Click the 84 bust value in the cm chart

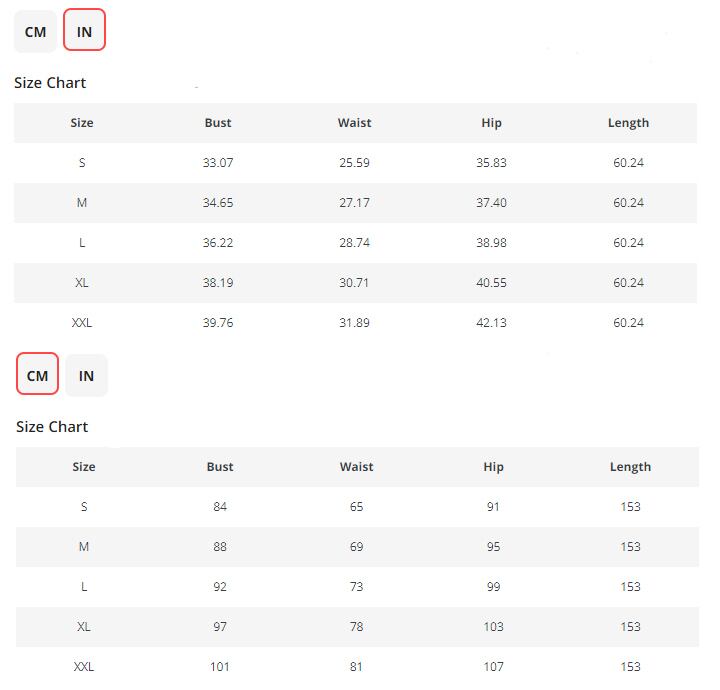pos(220,507)
